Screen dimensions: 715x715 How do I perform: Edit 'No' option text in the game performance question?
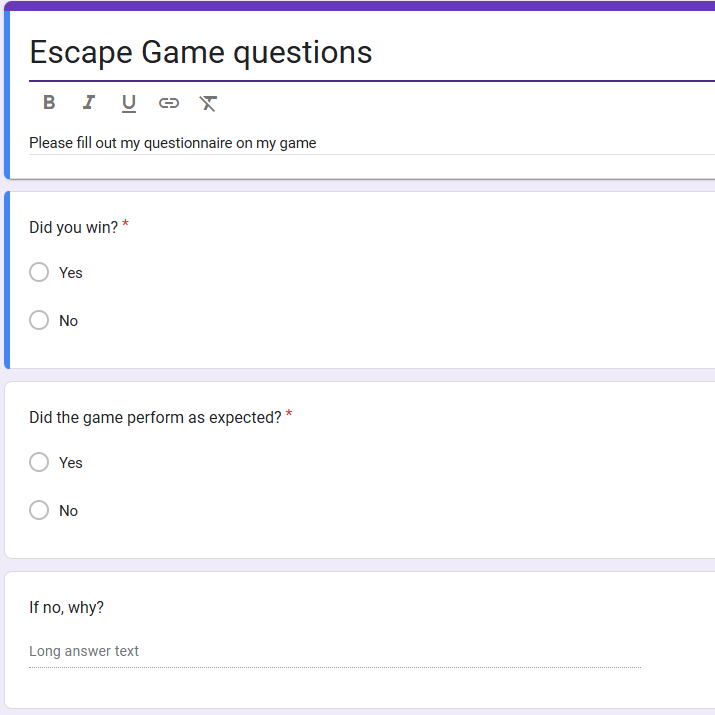68,511
